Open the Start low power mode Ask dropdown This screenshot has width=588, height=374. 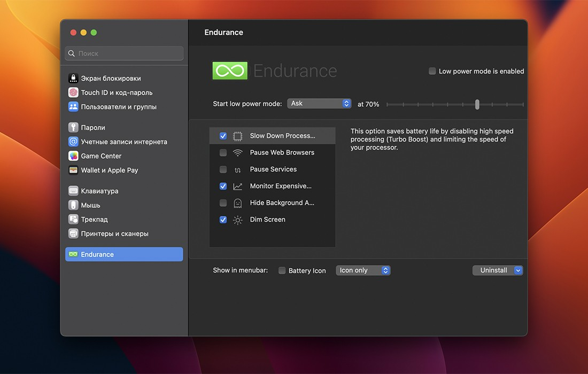[x=319, y=104]
